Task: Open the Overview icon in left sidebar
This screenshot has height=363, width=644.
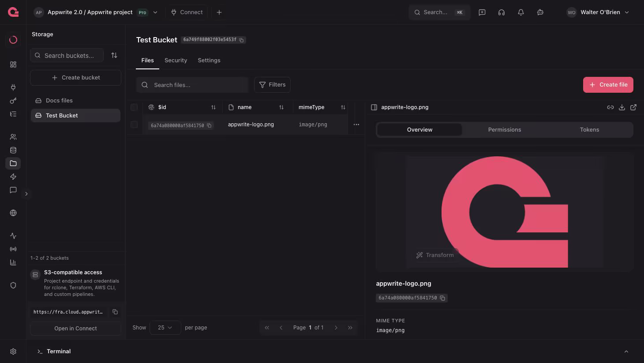Action: coord(13,40)
